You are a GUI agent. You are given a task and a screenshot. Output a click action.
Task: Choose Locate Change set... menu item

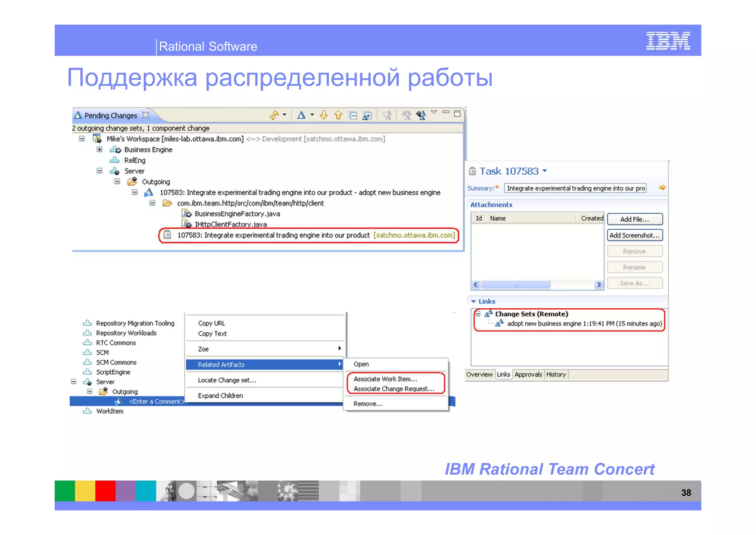tap(265, 380)
